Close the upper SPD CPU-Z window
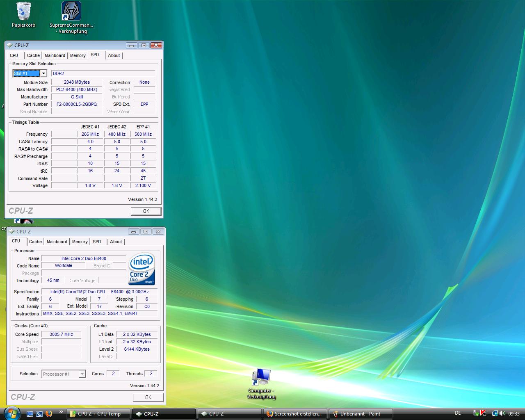 point(156,45)
